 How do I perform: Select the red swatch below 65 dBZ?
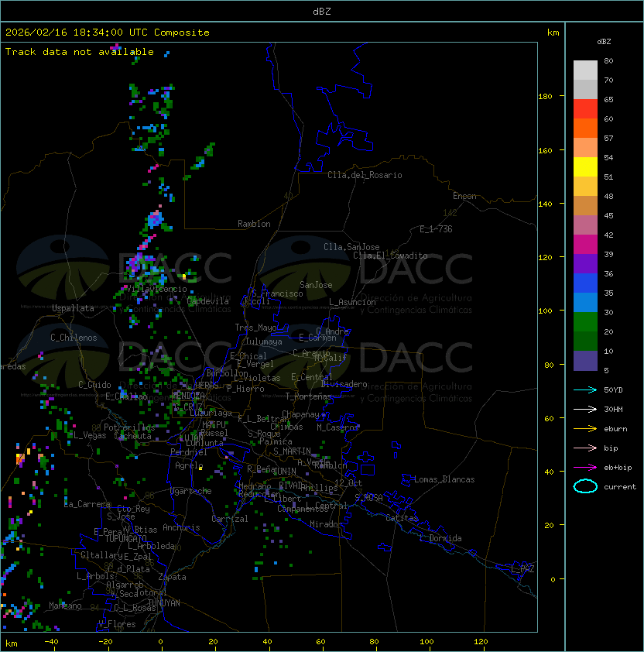tap(585, 109)
